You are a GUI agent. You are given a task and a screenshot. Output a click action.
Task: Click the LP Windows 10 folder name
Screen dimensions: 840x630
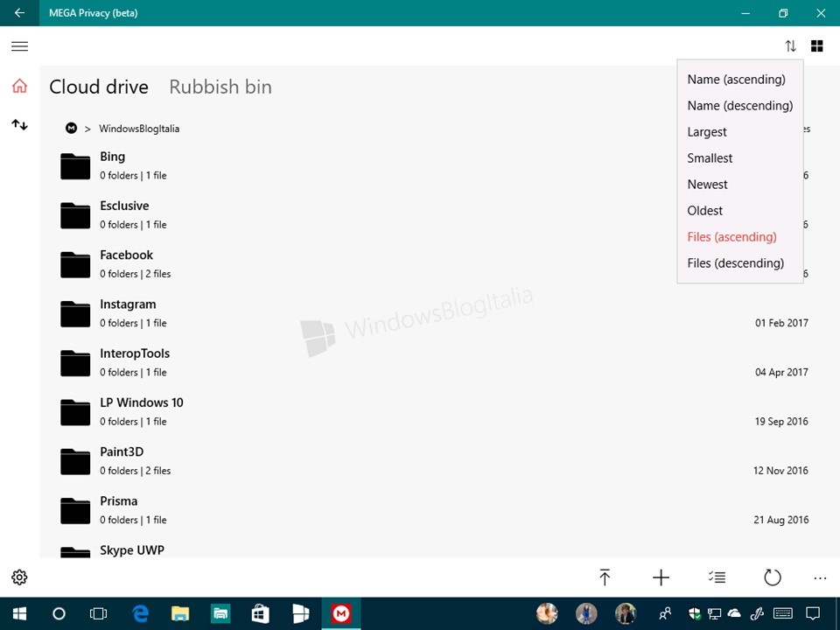tap(142, 402)
